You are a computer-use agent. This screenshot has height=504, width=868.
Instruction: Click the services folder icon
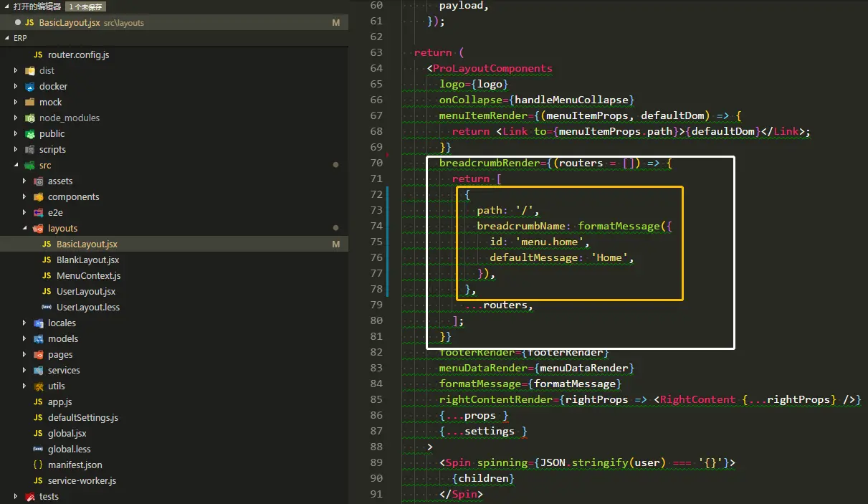coord(38,370)
